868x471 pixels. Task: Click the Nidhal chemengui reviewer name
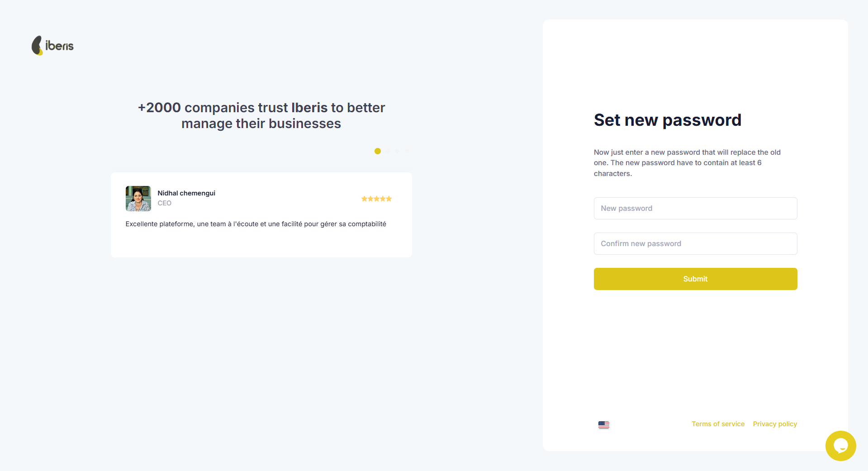[x=186, y=193]
